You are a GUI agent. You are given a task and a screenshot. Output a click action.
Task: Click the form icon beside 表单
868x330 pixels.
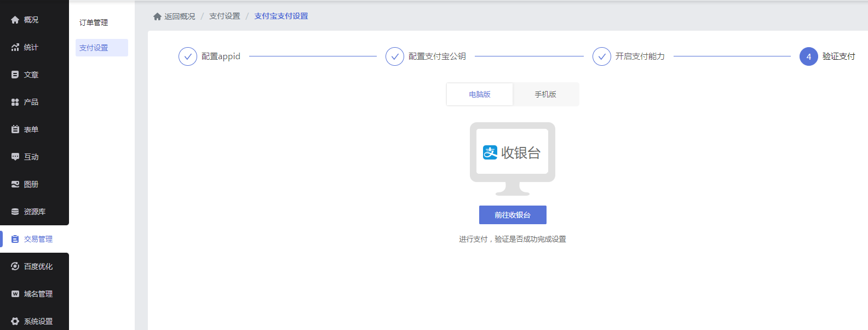[x=15, y=129]
